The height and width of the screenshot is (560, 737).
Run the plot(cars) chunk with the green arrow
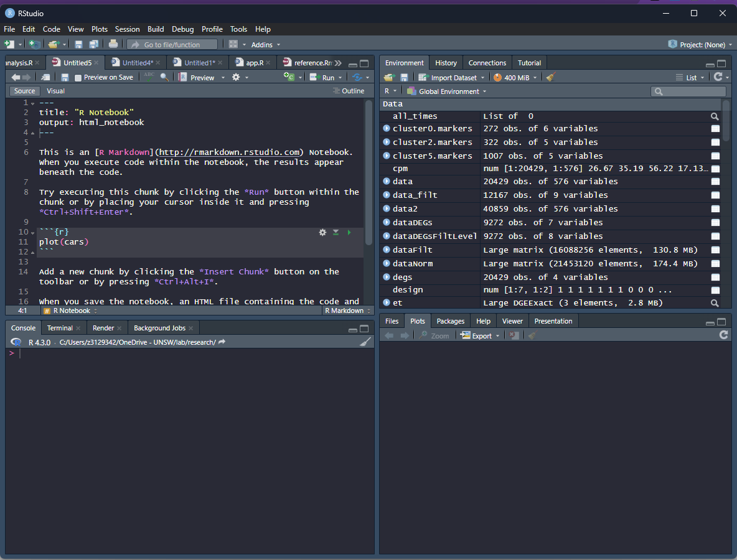point(349,232)
